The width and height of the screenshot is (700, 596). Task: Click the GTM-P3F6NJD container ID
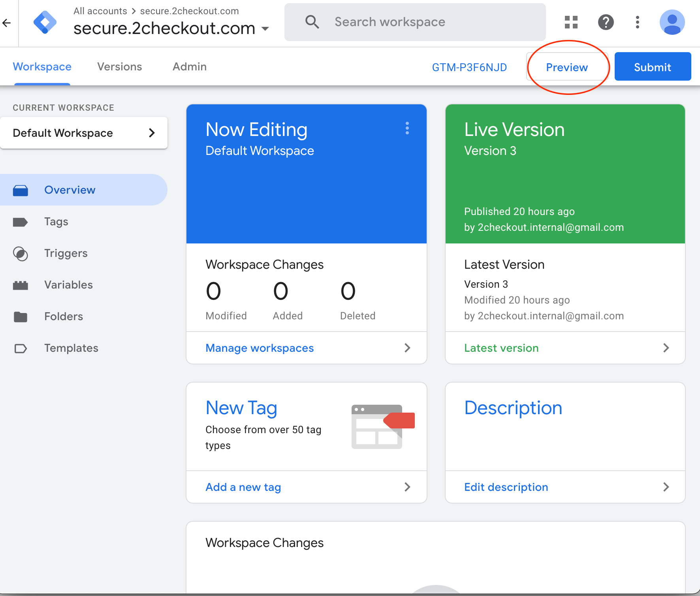pyautogui.click(x=469, y=67)
